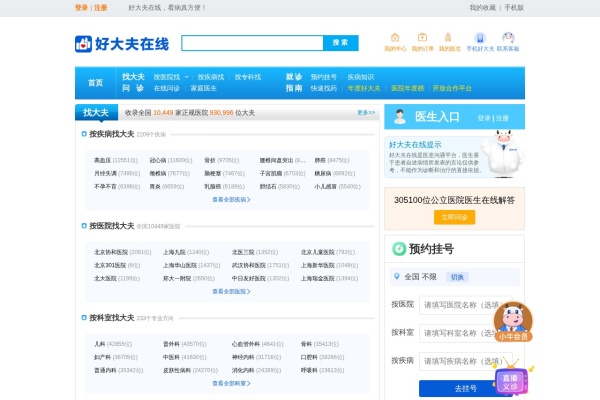This screenshot has width=600, height=400.
Task: Focus the 按疾病 disease name field
Action: click(x=466, y=361)
